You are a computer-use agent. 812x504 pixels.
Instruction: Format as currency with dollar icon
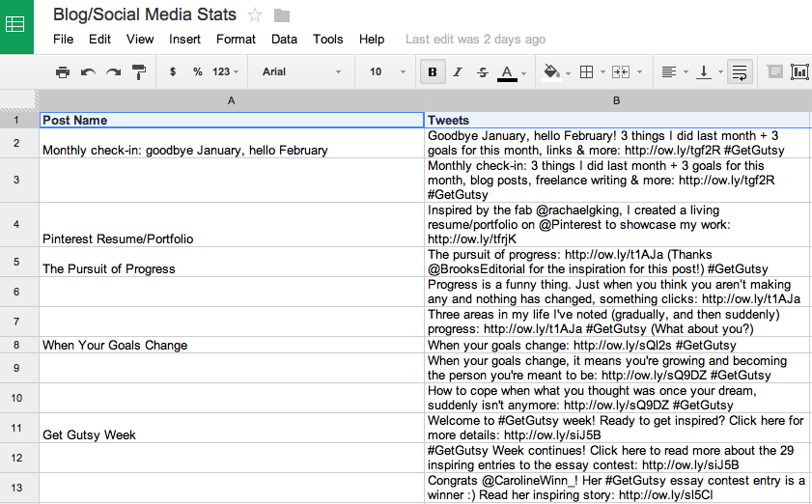tap(173, 71)
